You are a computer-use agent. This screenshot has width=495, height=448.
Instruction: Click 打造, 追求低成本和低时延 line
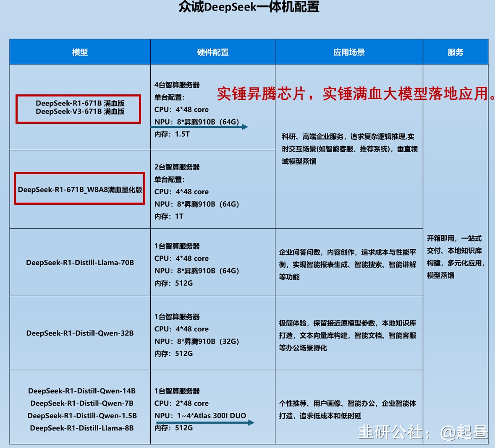pos(320,416)
